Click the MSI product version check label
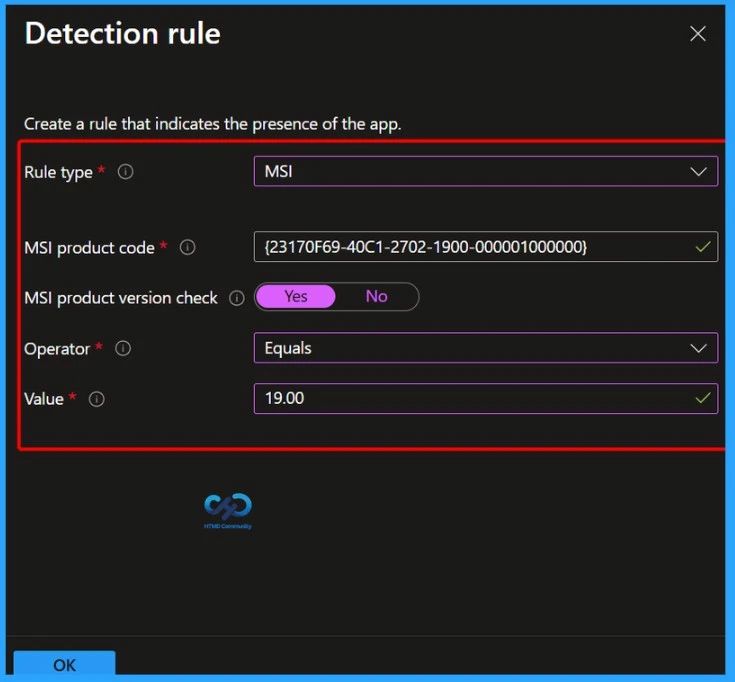 coord(121,298)
